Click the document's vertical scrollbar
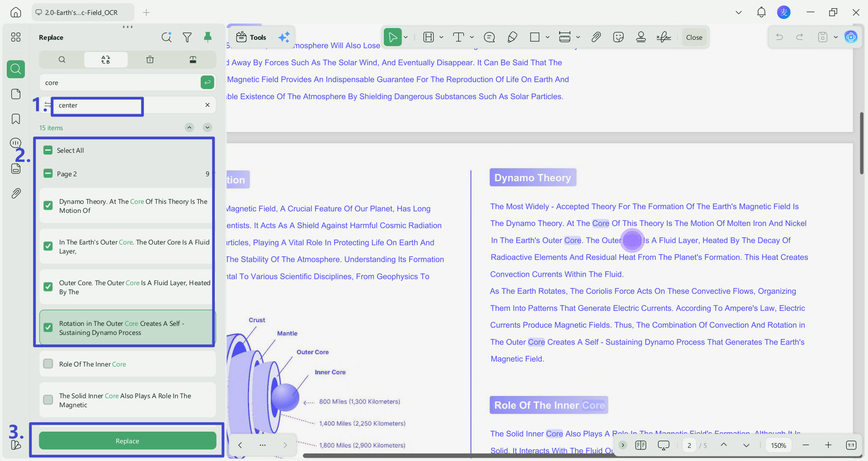This screenshot has width=868, height=461. [x=862, y=143]
